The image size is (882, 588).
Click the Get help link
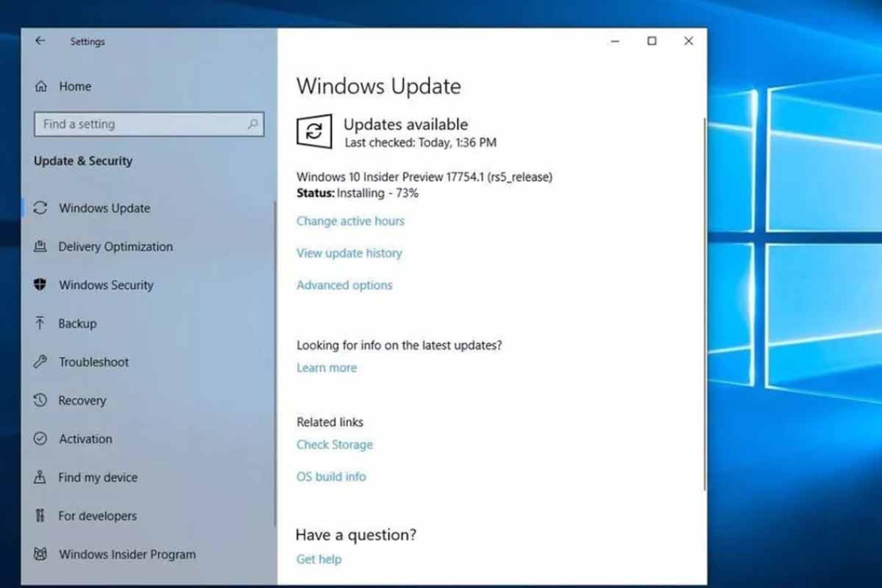(319, 559)
